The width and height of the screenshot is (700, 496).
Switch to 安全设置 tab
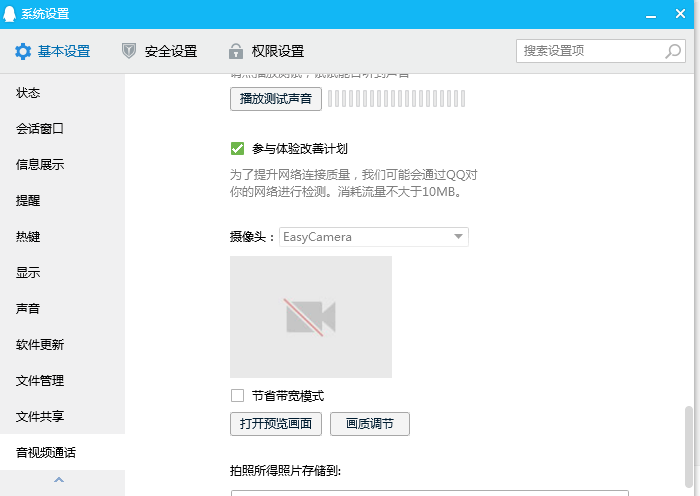coord(160,51)
